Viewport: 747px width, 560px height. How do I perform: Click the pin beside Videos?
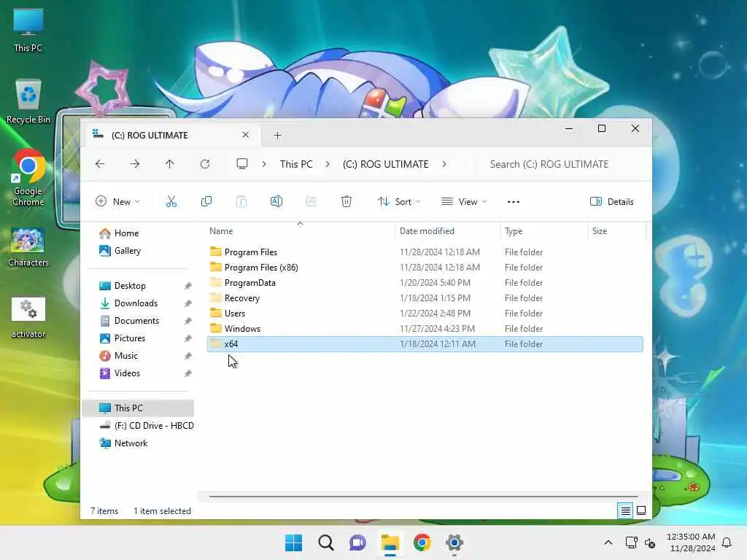click(x=187, y=374)
